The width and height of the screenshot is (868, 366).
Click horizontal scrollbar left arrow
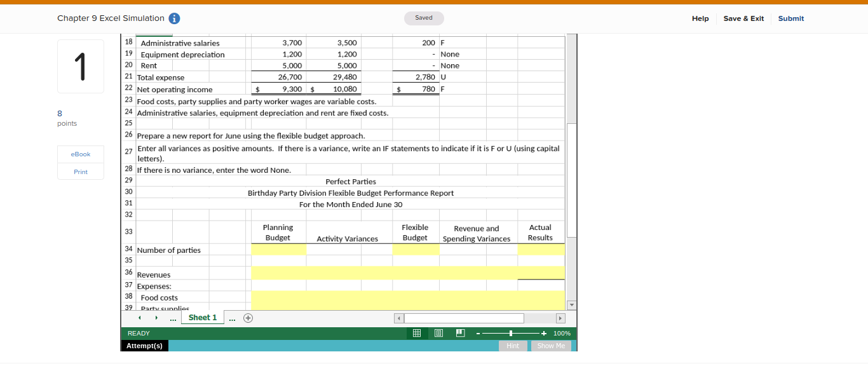point(398,318)
